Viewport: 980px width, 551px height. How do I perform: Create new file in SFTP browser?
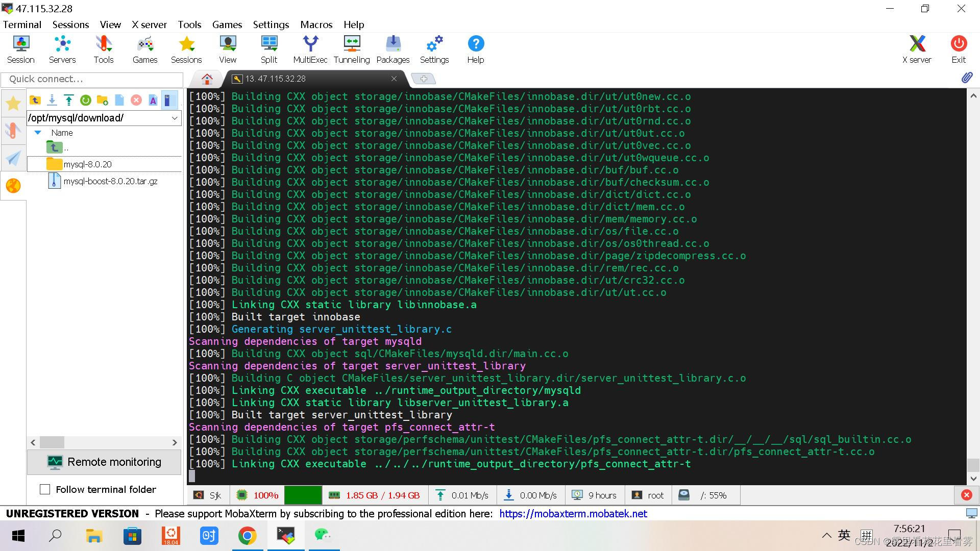(119, 100)
